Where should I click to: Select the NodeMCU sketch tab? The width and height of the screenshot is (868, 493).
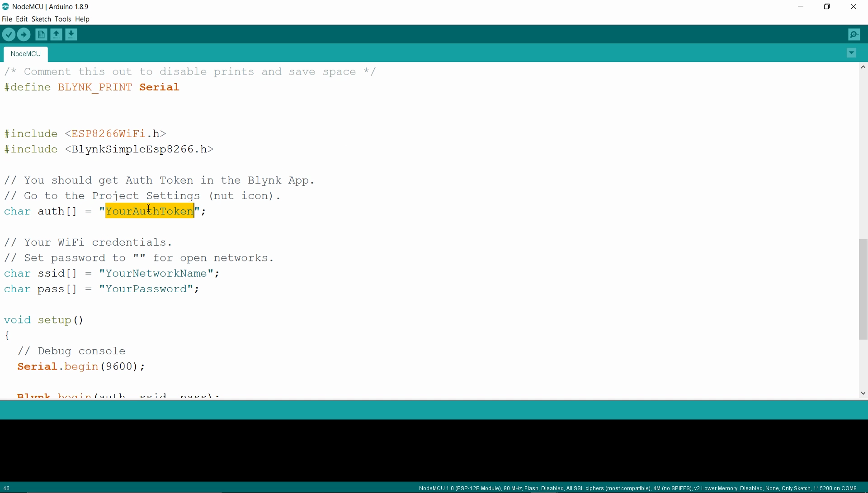(26, 54)
